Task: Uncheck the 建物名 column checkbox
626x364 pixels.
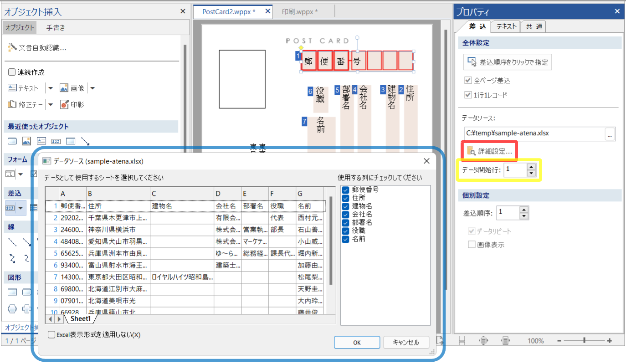Action: [346, 206]
